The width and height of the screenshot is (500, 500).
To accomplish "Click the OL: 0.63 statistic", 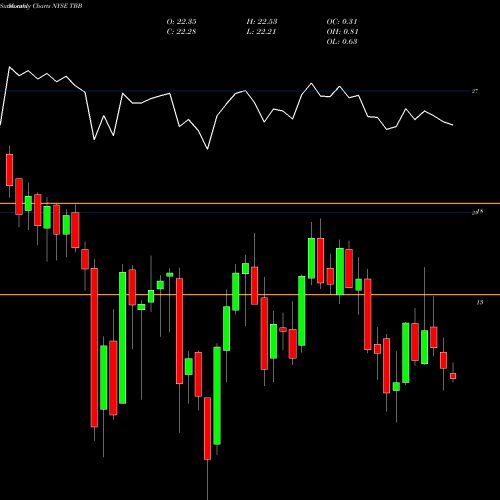I will (342, 42).
